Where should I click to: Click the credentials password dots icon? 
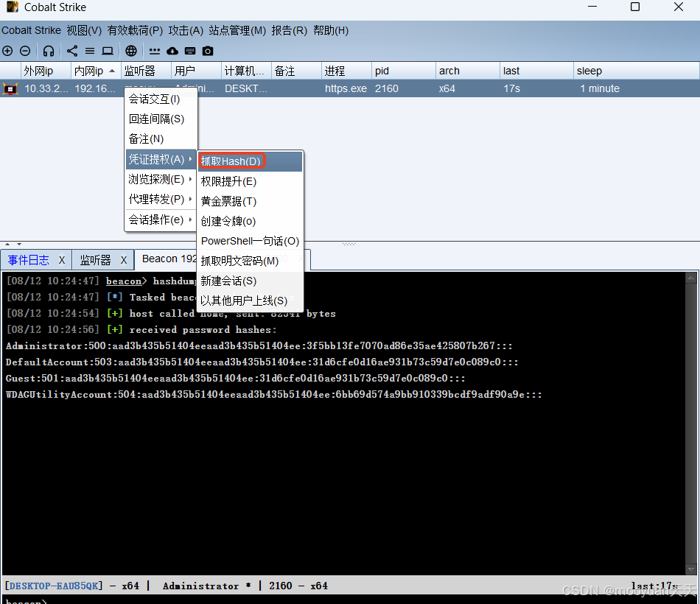[155, 51]
